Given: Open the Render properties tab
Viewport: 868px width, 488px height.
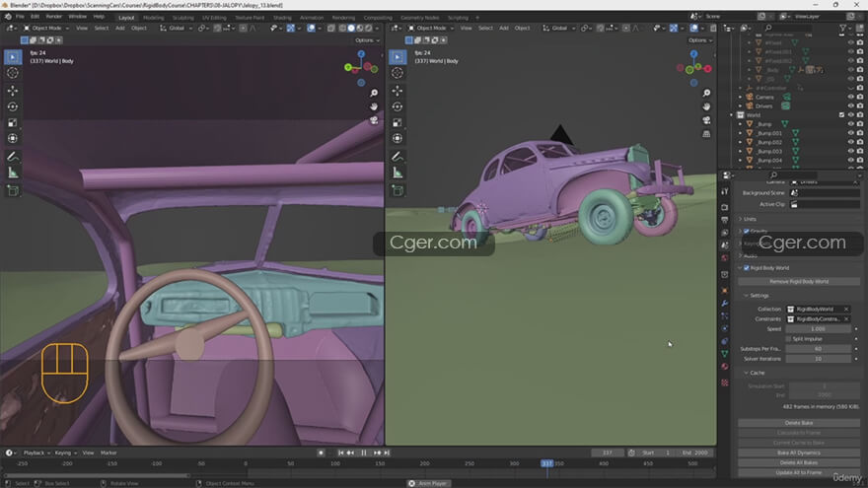Looking at the screenshot, I should [725, 207].
